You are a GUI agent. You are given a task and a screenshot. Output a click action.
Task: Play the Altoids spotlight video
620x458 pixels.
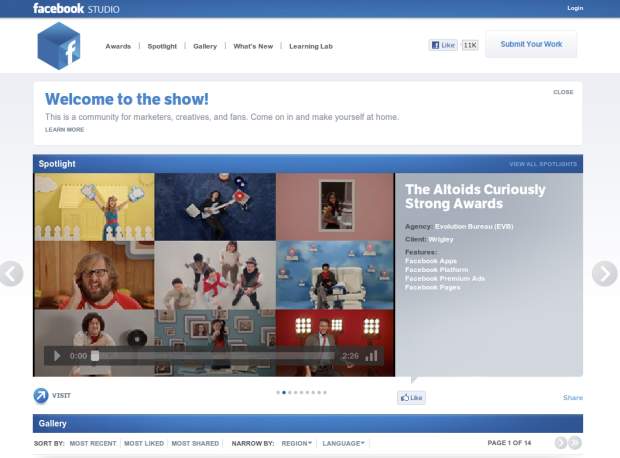(57, 356)
